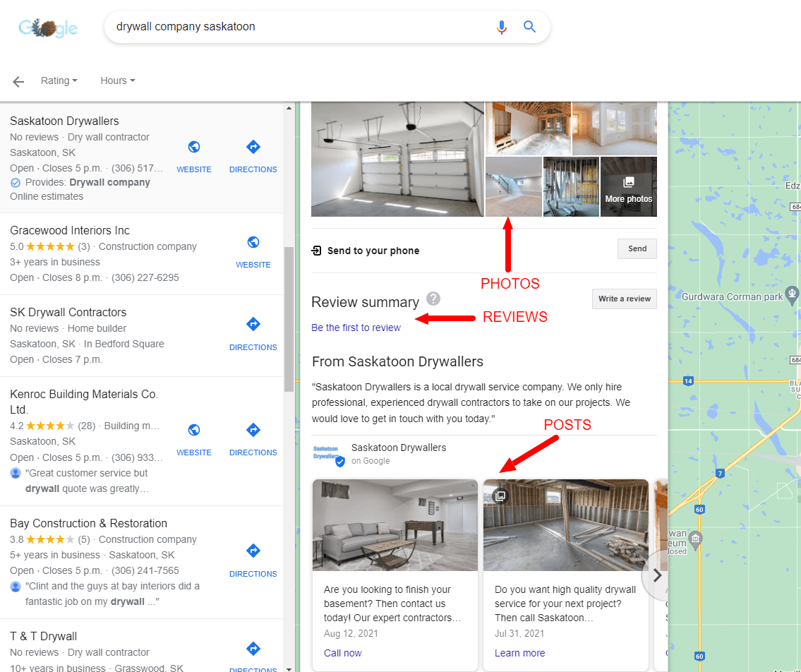Open Hours filter dropdown
801x672 pixels.
point(117,80)
